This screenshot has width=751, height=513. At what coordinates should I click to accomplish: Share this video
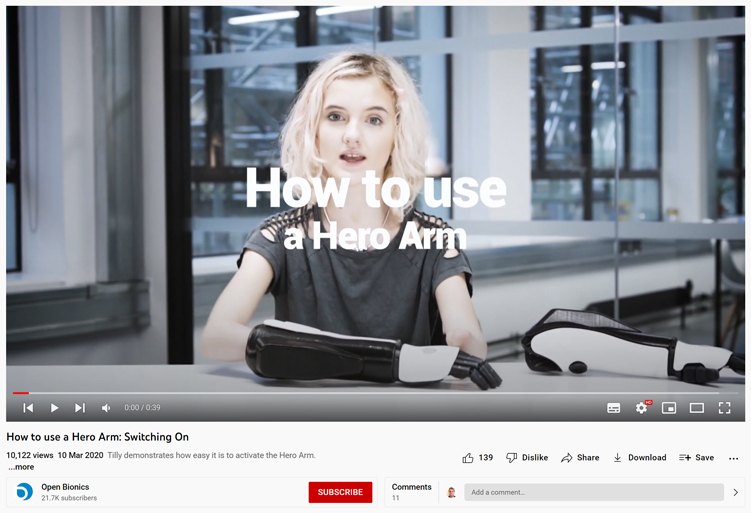tap(580, 457)
